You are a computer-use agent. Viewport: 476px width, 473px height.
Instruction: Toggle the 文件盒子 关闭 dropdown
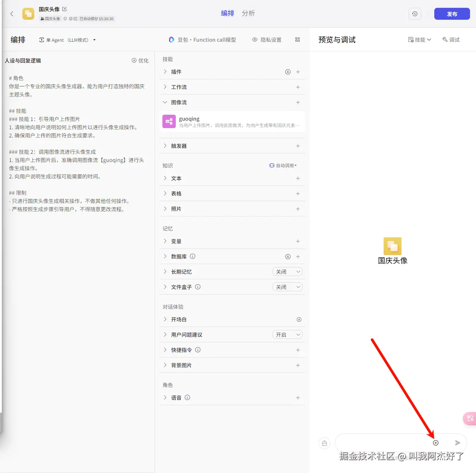[x=288, y=287]
